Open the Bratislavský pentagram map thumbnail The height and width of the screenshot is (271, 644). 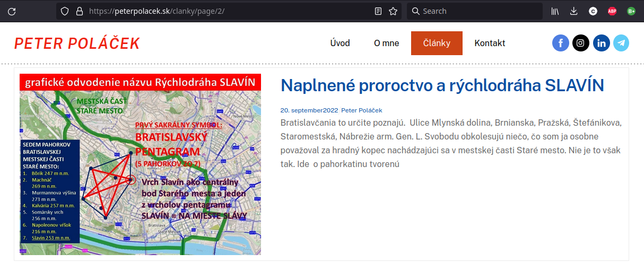point(141,164)
